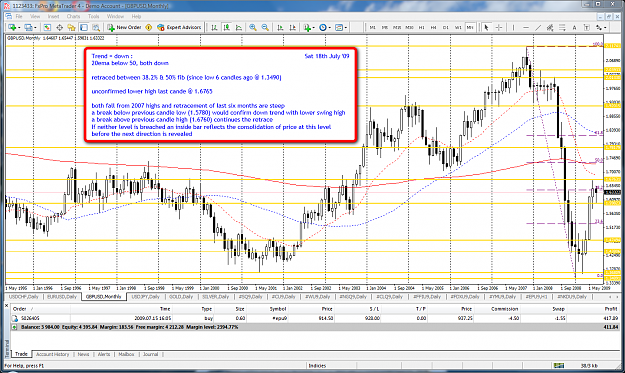625x373 pixels.
Task: Open the Charts menu
Action: 73,16
